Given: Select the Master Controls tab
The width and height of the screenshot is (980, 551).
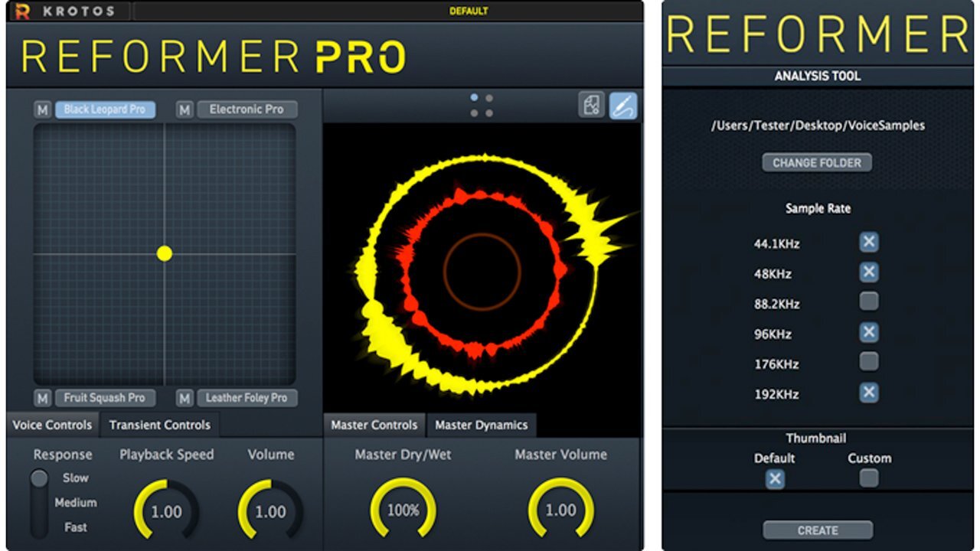Looking at the screenshot, I should coord(374,425).
